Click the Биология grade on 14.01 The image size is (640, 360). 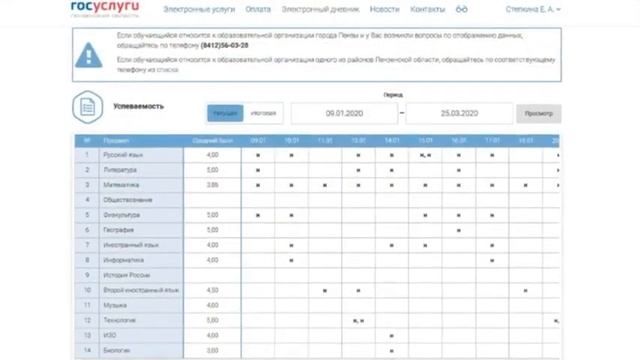[392, 351]
